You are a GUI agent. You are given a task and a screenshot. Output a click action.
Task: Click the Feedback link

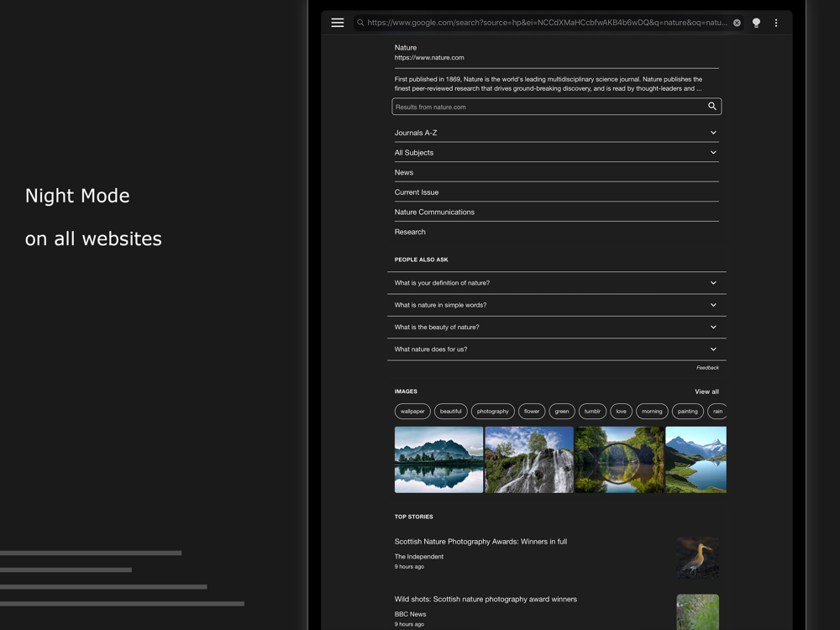pos(707,368)
